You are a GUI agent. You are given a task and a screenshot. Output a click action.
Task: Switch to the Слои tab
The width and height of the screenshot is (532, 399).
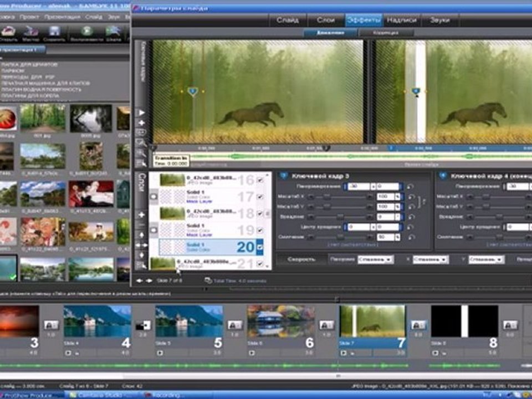click(x=325, y=20)
